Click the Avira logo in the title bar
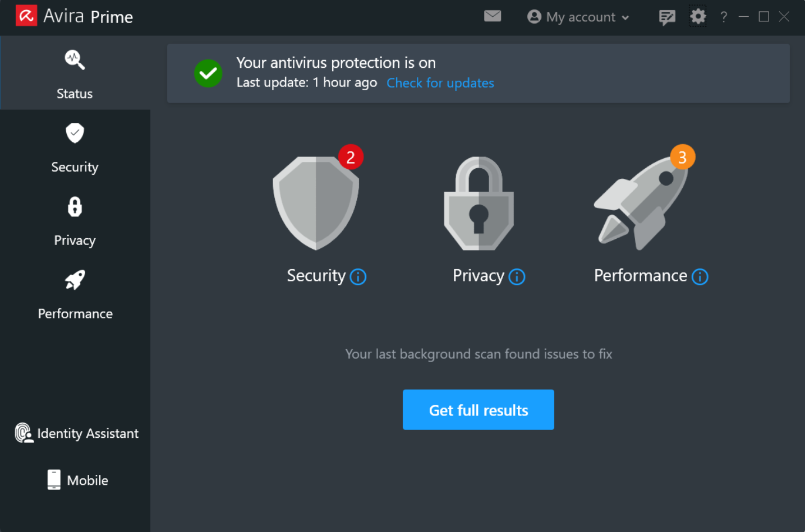This screenshot has height=532, width=805. coord(26,16)
